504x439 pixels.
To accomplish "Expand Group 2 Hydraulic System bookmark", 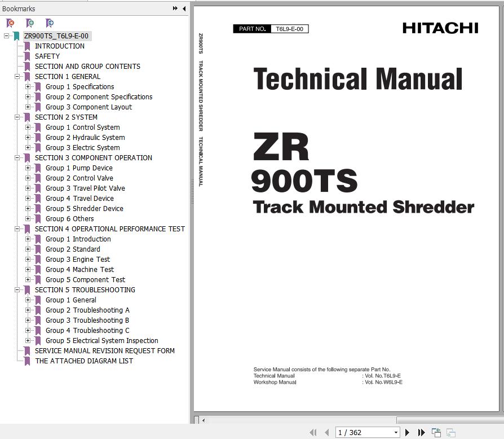I will pos(28,137).
